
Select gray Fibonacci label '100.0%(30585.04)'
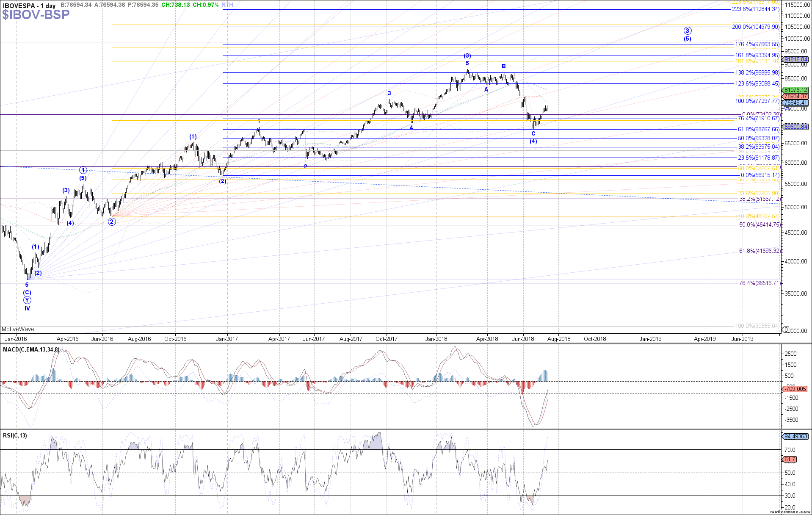click(757, 326)
